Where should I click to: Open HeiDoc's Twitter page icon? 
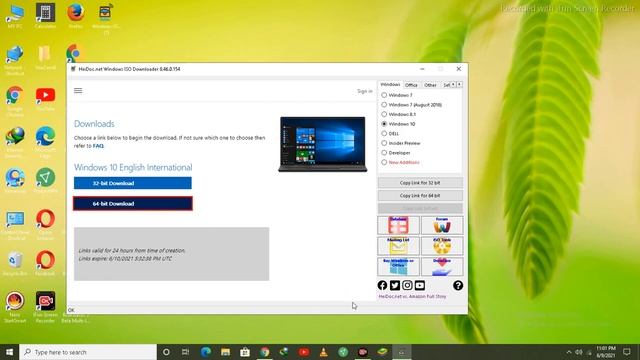coord(395,285)
